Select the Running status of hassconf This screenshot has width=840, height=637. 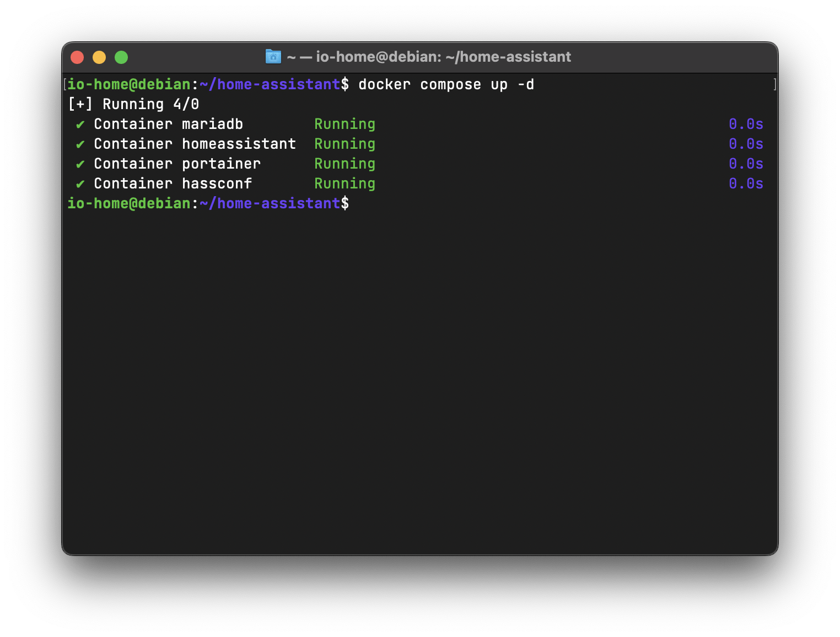[344, 183]
